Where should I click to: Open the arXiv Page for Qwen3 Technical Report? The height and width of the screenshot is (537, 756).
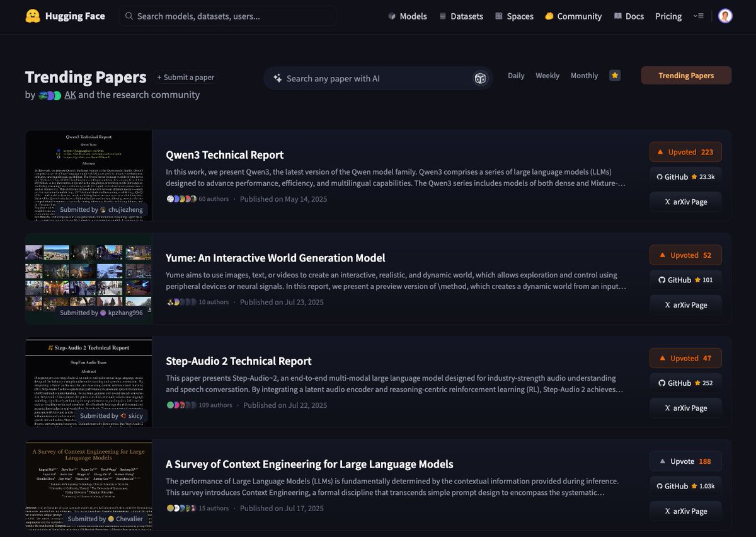coord(685,202)
